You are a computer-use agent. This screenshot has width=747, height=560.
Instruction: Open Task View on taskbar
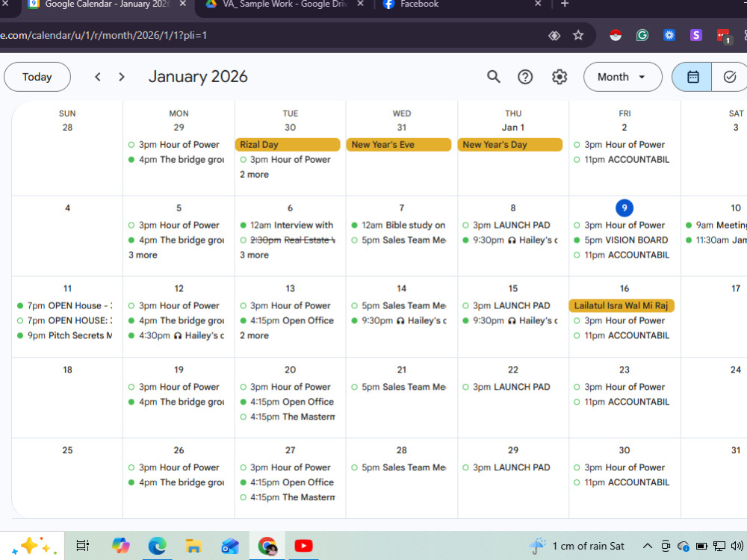coord(83,546)
